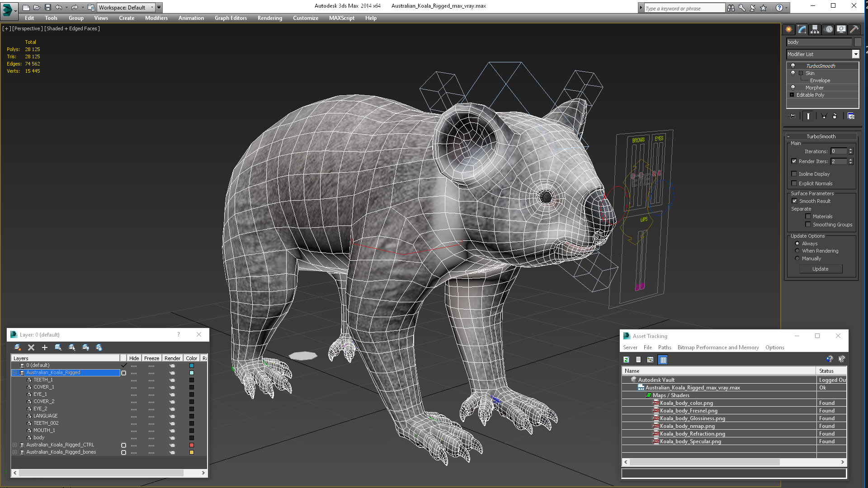Switch Asset Tracking to table view
The width and height of the screenshot is (868, 488).
pyautogui.click(x=663, y=360)
